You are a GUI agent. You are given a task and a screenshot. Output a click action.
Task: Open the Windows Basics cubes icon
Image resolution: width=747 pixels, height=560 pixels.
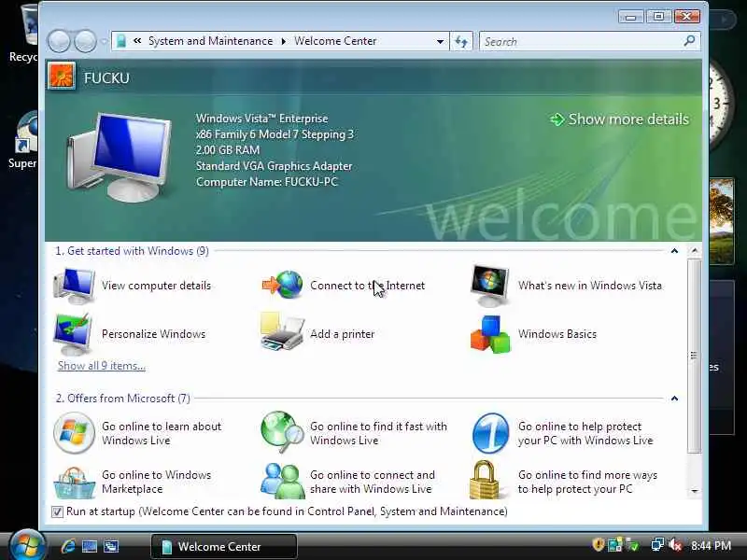tap(490, 334)
